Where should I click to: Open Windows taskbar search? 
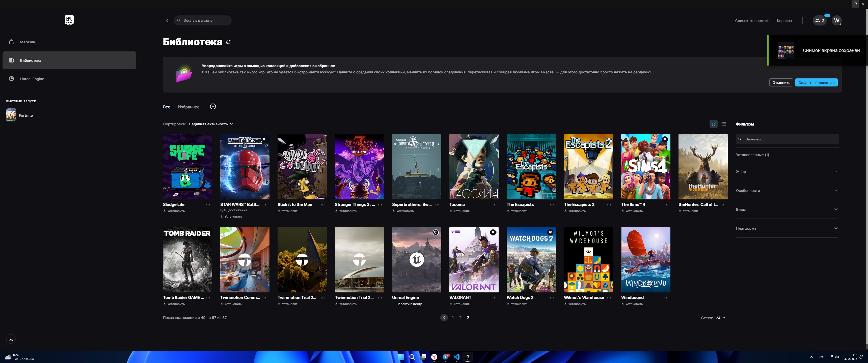click(x=412, y=357)
